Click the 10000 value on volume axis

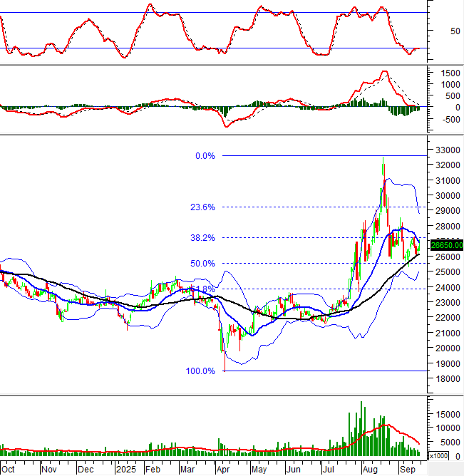click(x=448, y=428)
